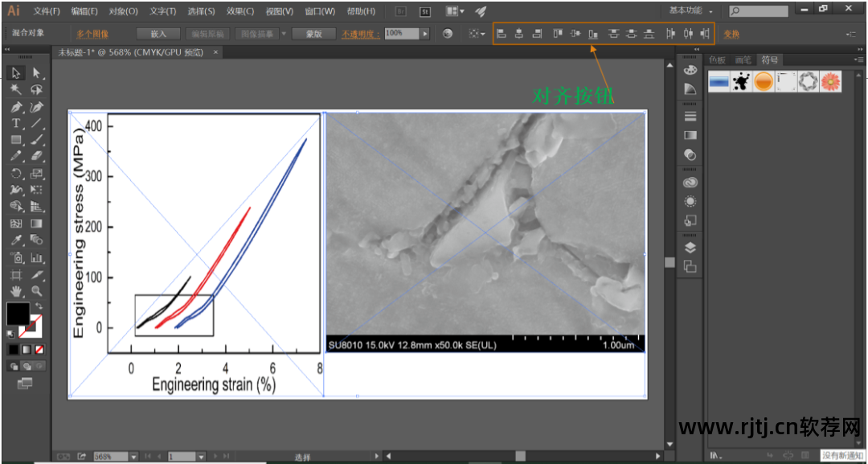Switch to the 色板 panel tab
This screenshot has height=464, width=868.
tap(716, 60)
